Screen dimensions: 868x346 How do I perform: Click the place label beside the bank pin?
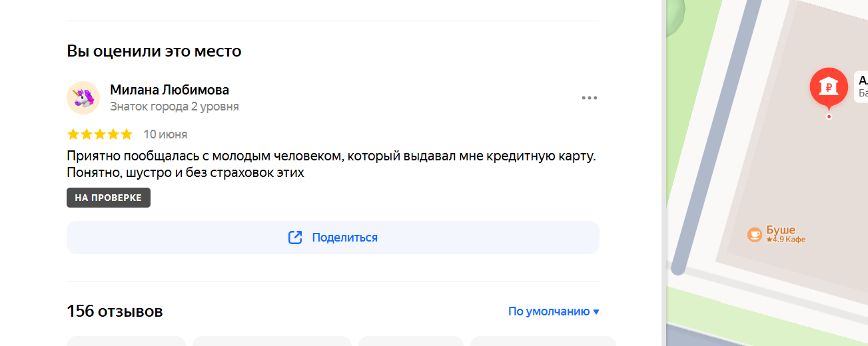tap(861, 86)
